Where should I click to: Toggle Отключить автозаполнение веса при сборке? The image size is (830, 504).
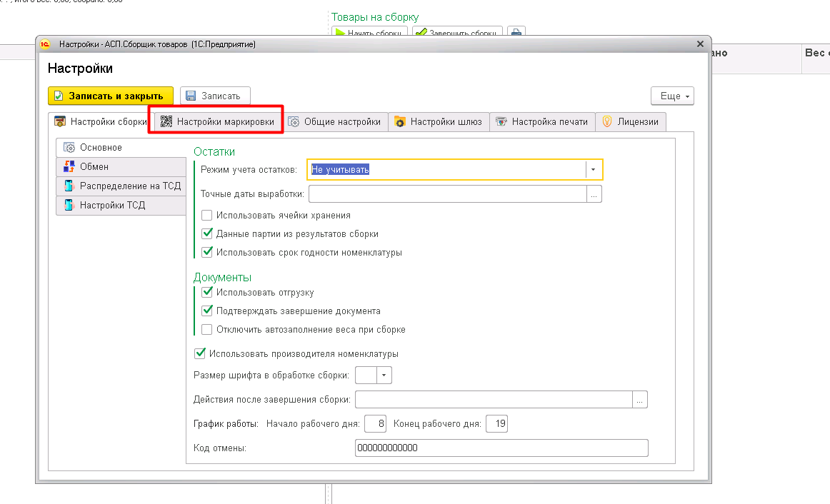point(207,330)
